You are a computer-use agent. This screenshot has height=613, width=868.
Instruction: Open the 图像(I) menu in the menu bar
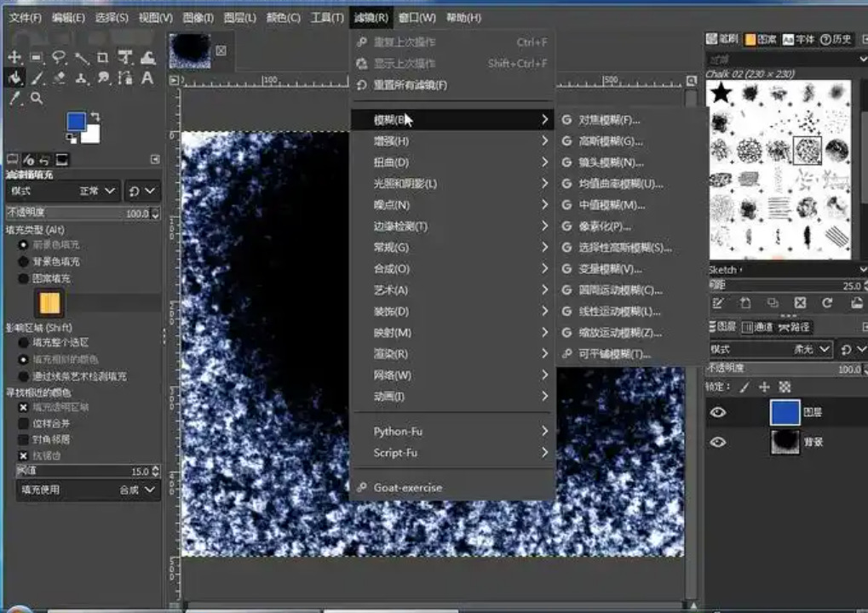(x=198, y=17)
